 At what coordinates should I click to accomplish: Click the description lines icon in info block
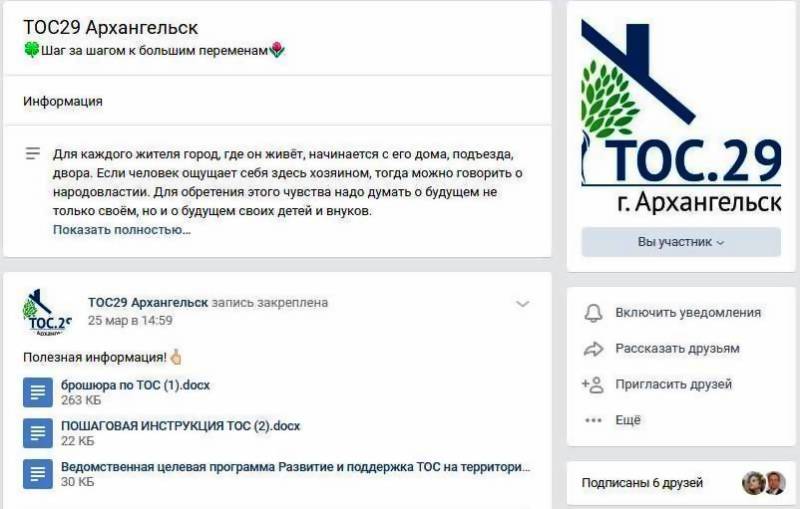[x=33, y=153]
